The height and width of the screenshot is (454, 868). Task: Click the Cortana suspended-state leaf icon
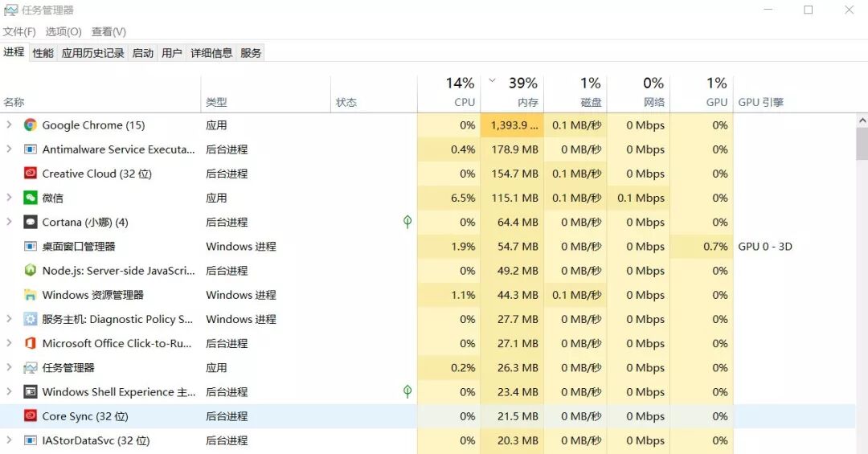pyautogui.click(x=407, y=222)
